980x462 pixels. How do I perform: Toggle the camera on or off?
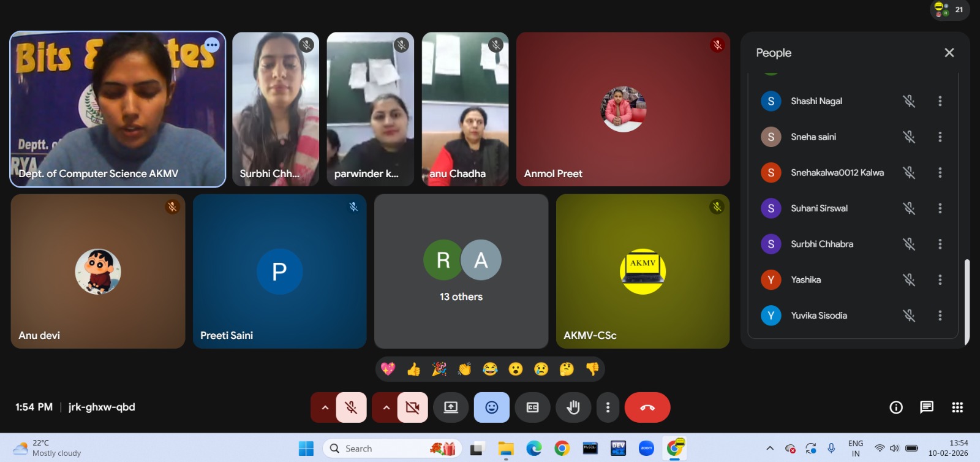(412, 407)
